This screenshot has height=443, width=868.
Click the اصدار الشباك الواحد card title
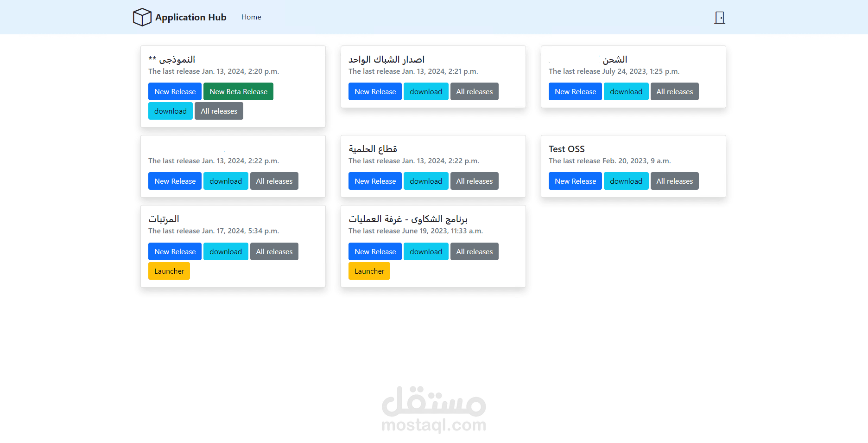pyautogui.click(x=386, y=59)
